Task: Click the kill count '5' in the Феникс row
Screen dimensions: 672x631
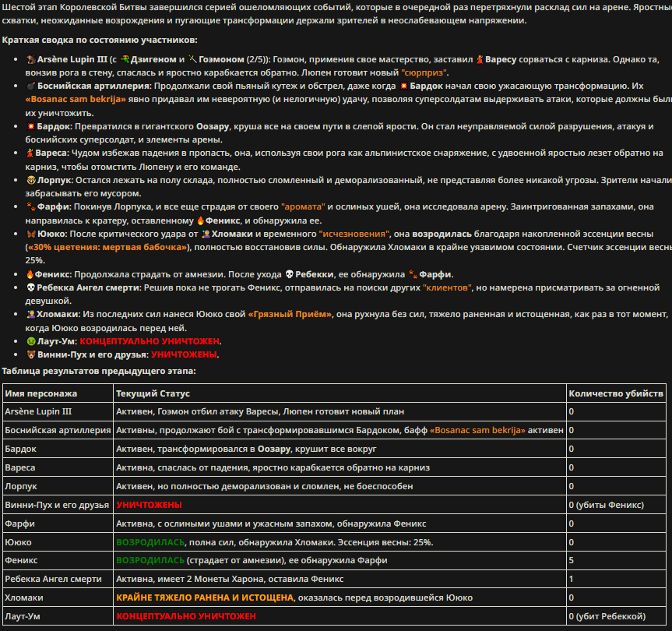Action: (572, 560)
